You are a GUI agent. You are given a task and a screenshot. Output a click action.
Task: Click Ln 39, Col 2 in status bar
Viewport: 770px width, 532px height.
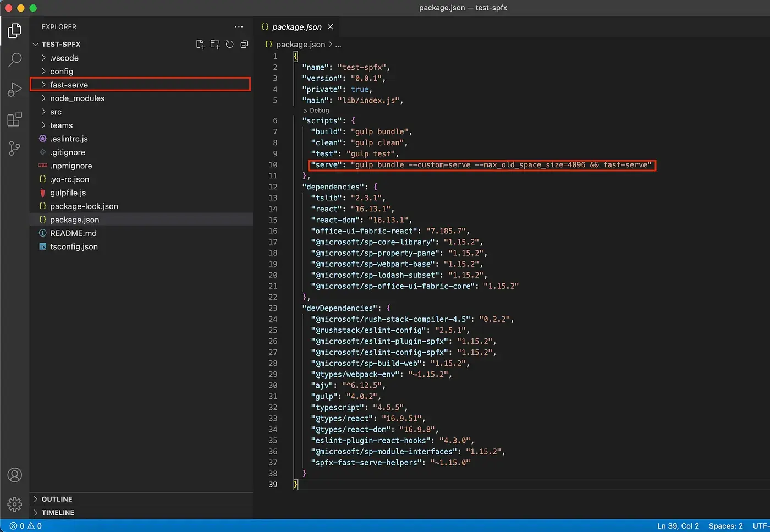[x=678, y=526]
